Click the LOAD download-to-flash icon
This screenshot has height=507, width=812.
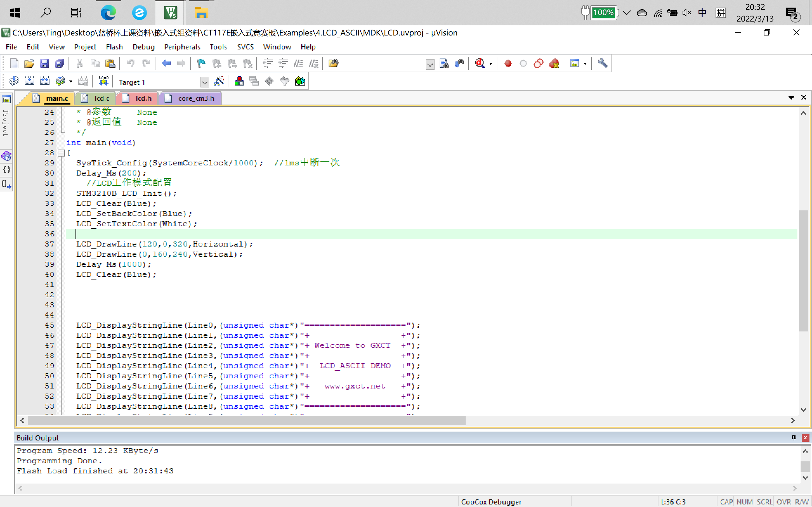coord(103,81)
